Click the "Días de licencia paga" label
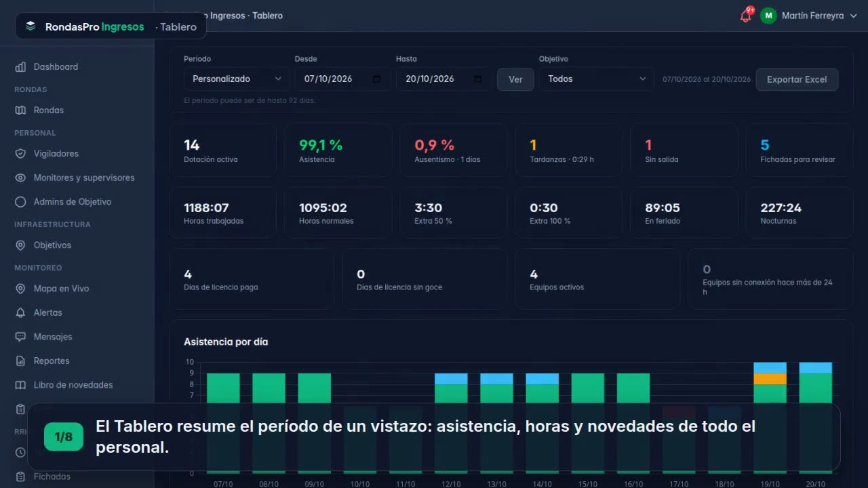The width and height of the screenshot is (868, 488). tap(221, 287)
